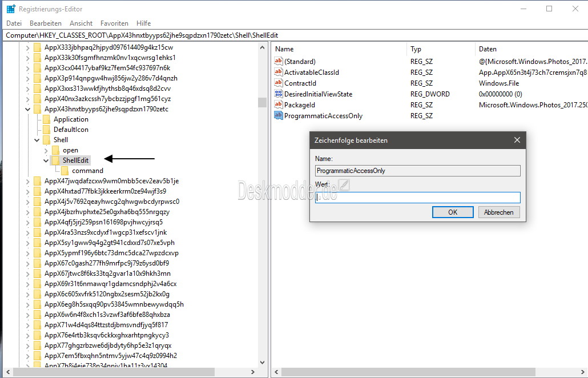Viewport: 588px width, 378px height.
Task: Close the Zeichenfolge bearbeiten dialog
Action: (517, 140)
